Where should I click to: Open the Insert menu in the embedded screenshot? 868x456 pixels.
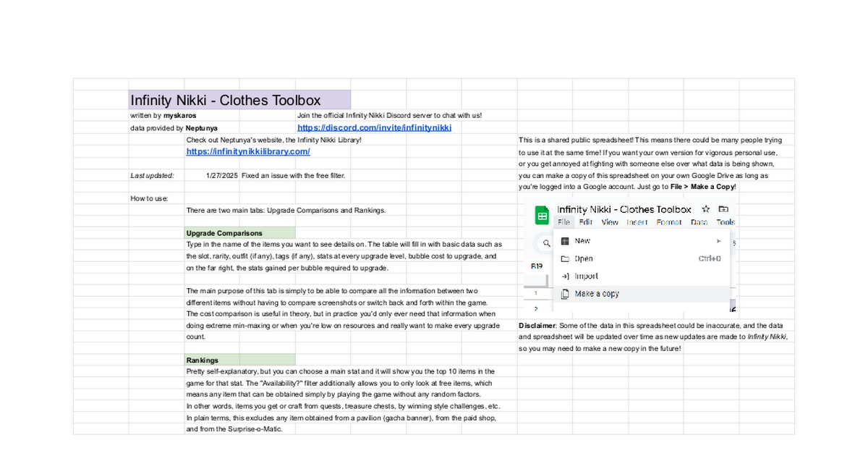click(637, 222)
